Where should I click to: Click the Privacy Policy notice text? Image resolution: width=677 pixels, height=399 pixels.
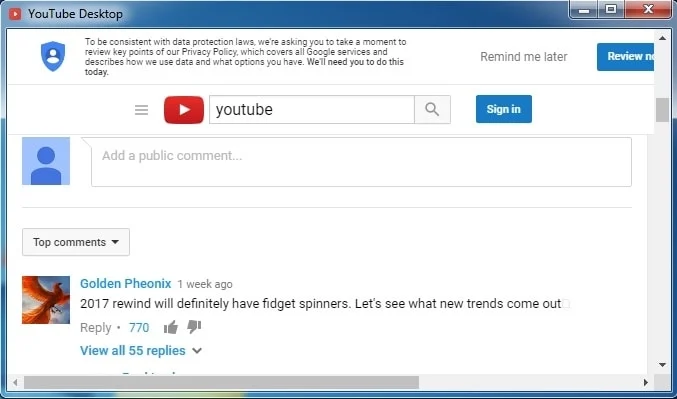(x=245, y=57)
